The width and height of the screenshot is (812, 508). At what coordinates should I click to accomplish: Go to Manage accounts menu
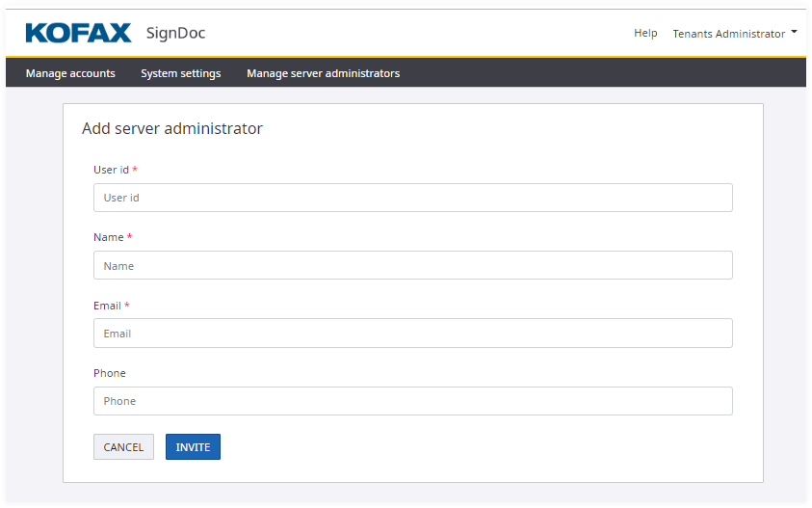(70, 73)
